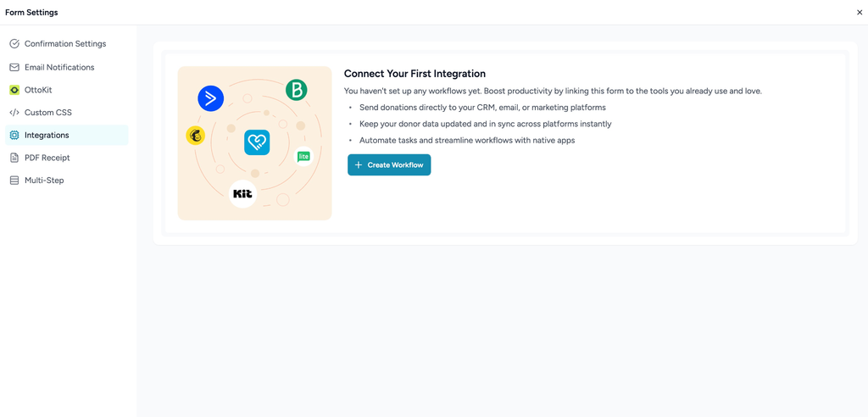Click the Multi-Step layout icon
The width and height of the screenshot is (868, 417).
click(x=14, y=181)
